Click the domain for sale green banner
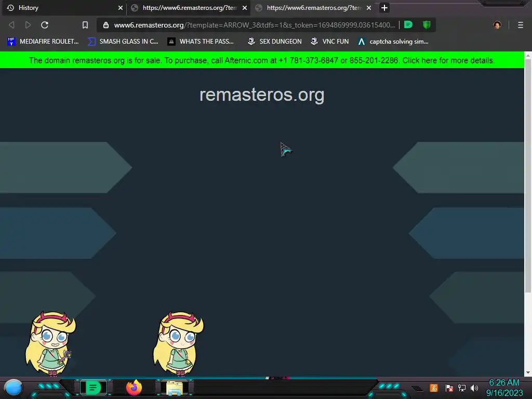The width and height of the screenshot is (532, 399). point(262,60)
